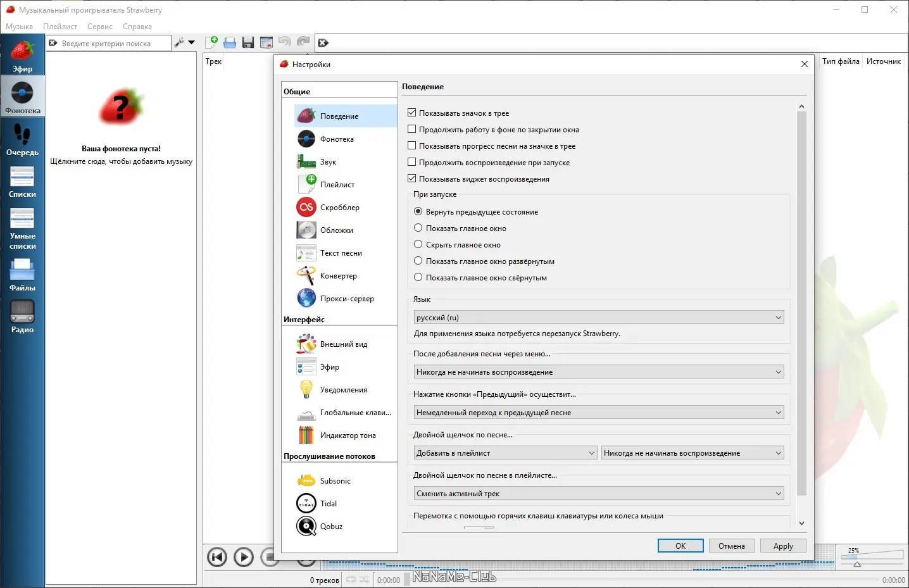This screenshot has width=909, height=588.
Task: Click the undo arrow in toolbar
Action: pos(285,42)
